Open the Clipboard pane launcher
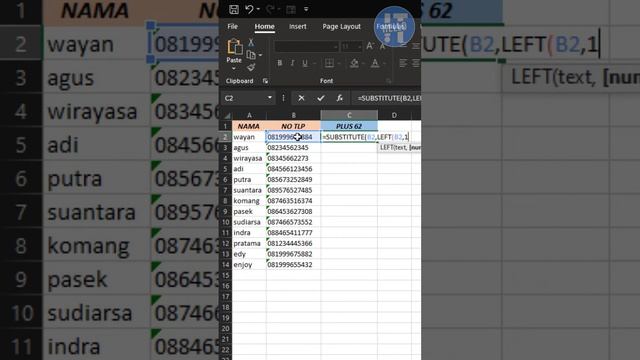This screenshot has height=360, width=640. pyautogui.click(x=265, y=81)
